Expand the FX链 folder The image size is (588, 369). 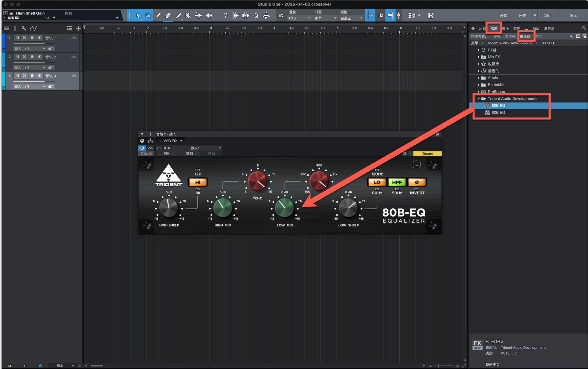pos(478,50)
